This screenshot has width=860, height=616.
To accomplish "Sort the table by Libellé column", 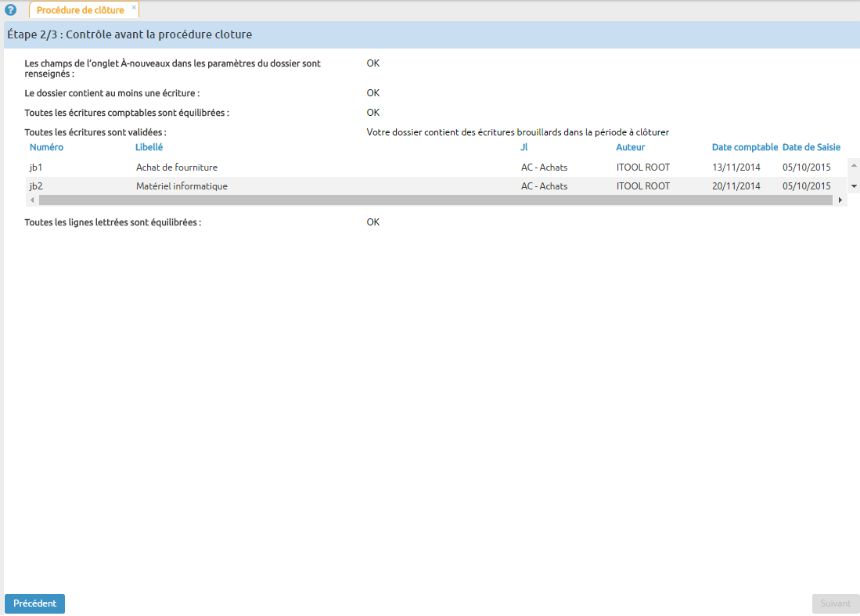I will pyautogui.click(x=149, y=146).
